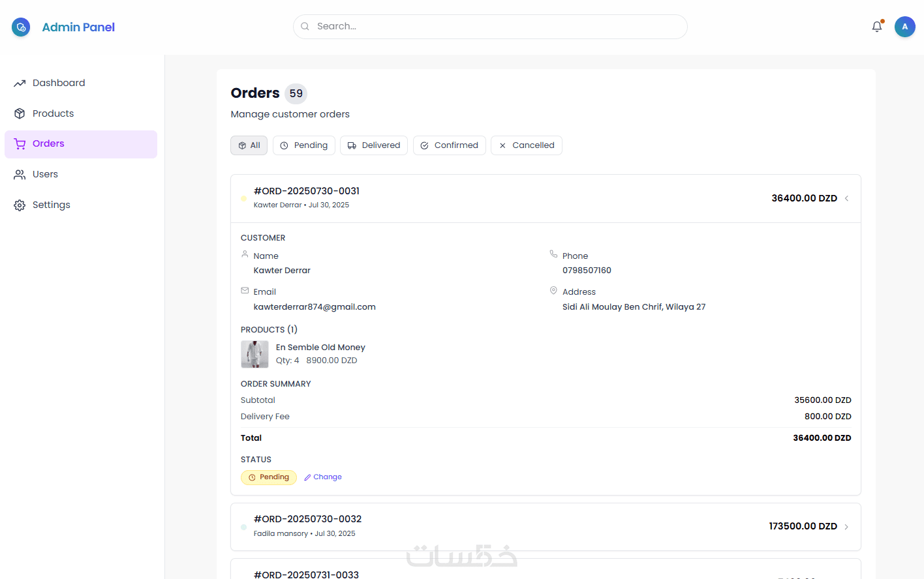Click the Settings gear icon
Screen dimensions: 924x579
(x=20, y=205)
